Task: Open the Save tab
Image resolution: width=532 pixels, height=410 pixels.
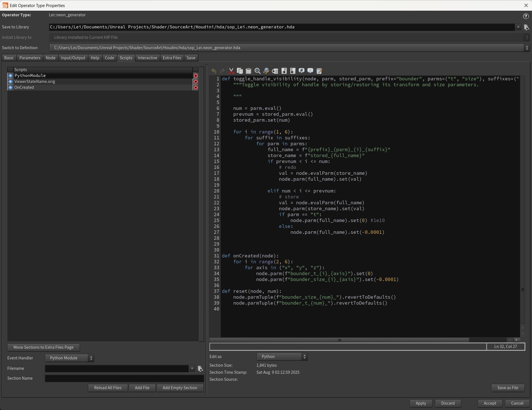Action: [191, 58]
